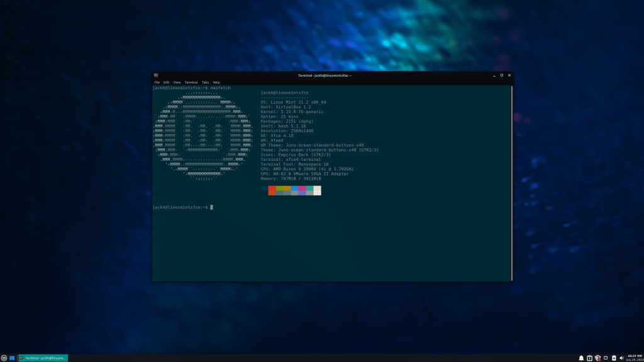This screenshot has width=644, height=362.
Task: Click the workspace switcher tray icon
Action: pos(606,358)
